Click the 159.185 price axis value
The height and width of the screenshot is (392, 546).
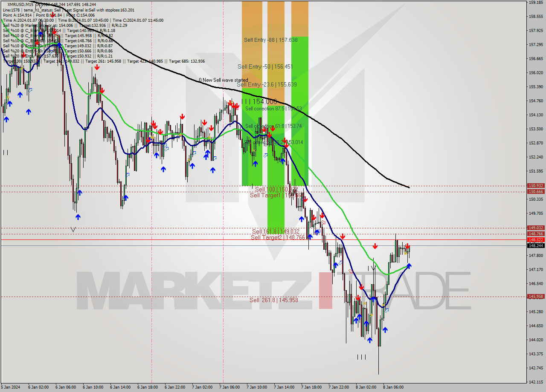coord(536,3)
